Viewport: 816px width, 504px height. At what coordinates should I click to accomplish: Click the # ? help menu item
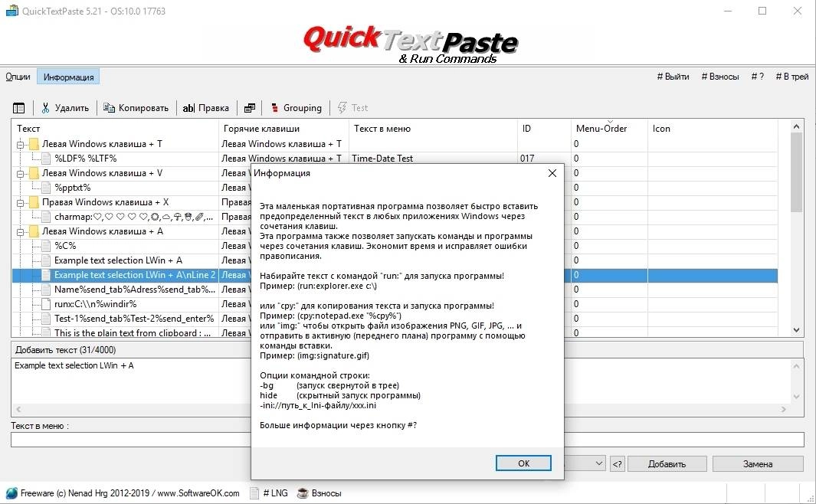pos(758,77)
